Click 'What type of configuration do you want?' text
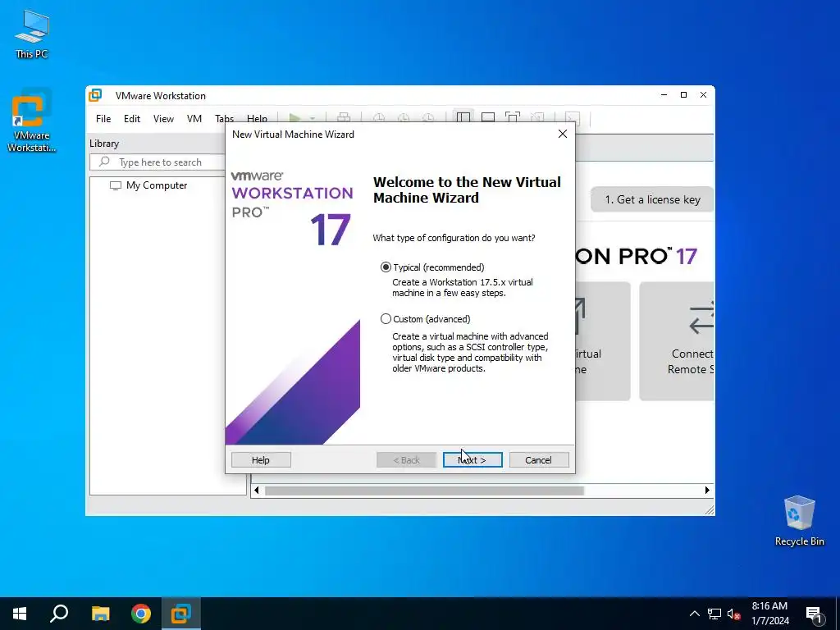 454,238
